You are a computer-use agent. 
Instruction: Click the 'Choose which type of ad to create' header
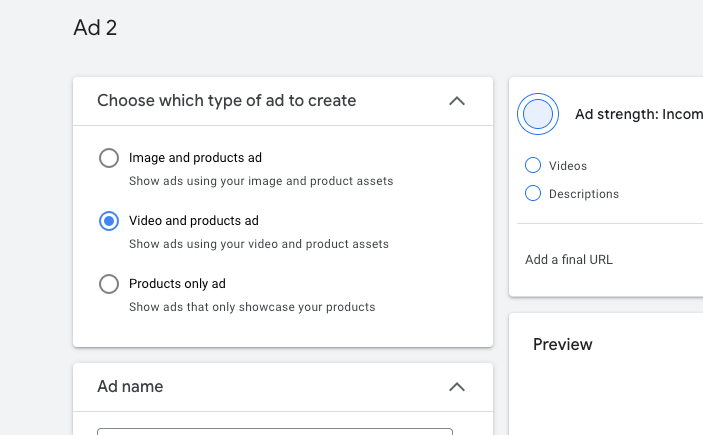pyautogui.click(x=226, y=101)
